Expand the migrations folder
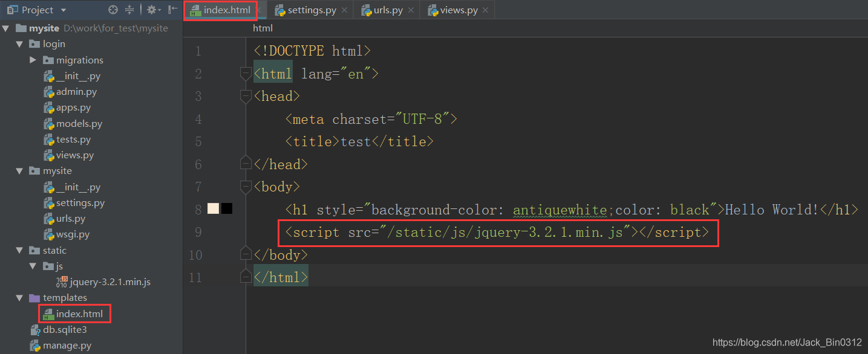This screenshot has height=354, width=868. click(33, 60)
